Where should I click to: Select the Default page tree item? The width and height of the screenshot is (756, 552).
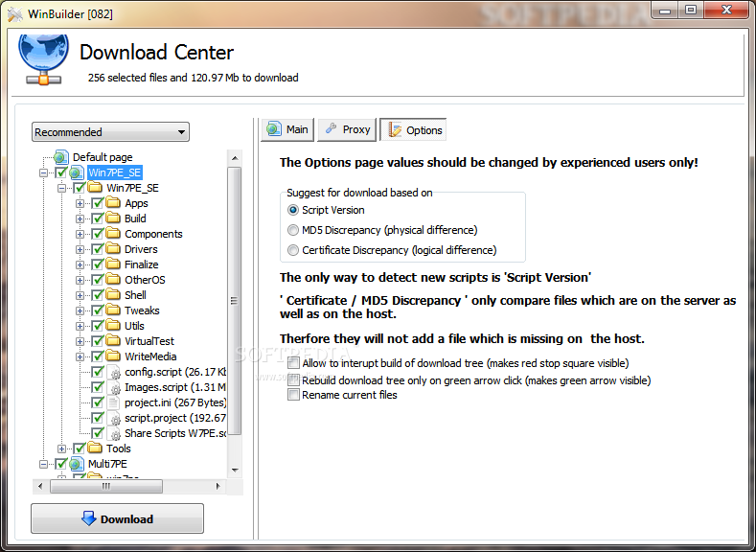click(103, 157)
